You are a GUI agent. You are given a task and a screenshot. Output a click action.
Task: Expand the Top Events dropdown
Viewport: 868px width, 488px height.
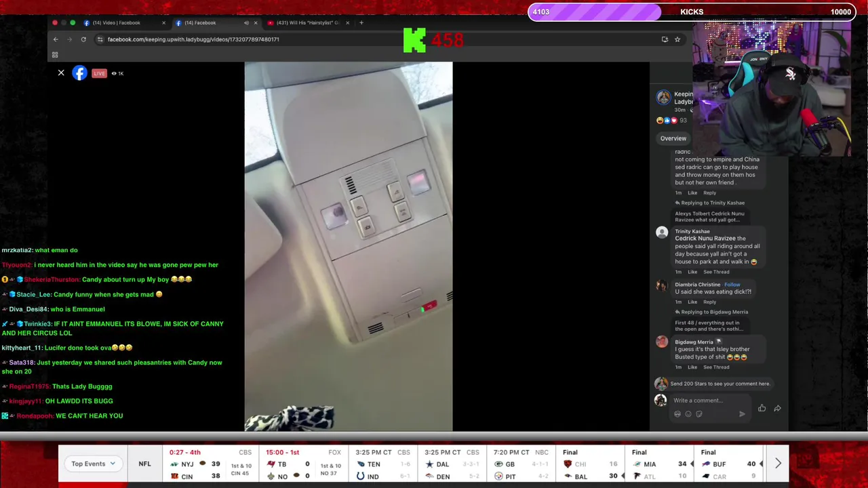(94, 464)
